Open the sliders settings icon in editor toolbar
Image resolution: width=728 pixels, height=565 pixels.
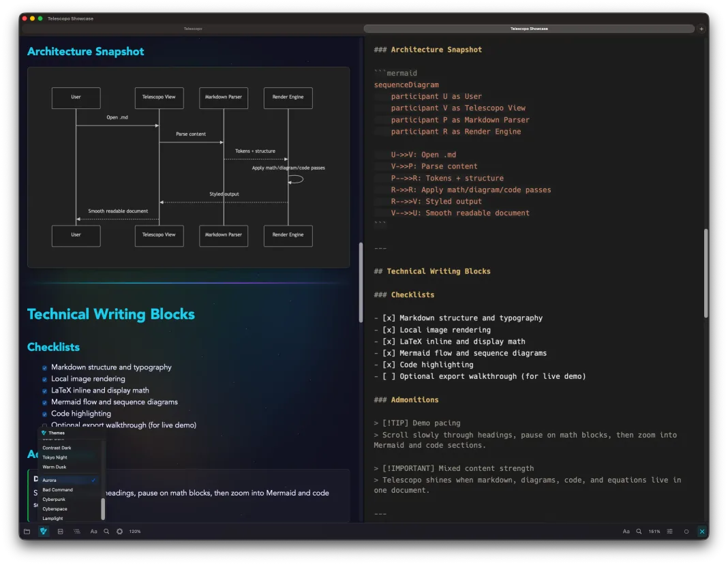click(x=670, y=532)
